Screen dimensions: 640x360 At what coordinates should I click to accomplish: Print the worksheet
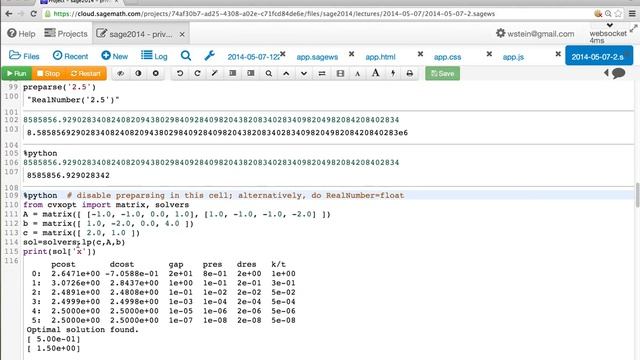point(410,73)
